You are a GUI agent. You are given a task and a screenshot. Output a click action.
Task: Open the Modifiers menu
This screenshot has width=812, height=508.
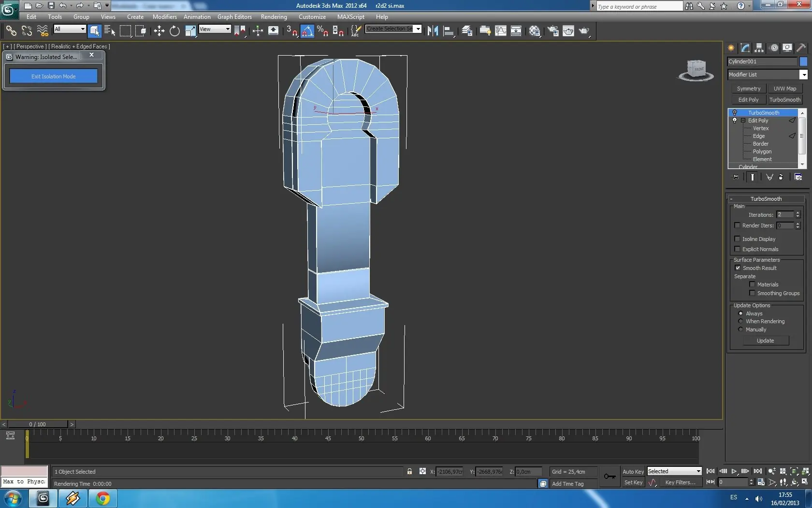click(164, 16)
